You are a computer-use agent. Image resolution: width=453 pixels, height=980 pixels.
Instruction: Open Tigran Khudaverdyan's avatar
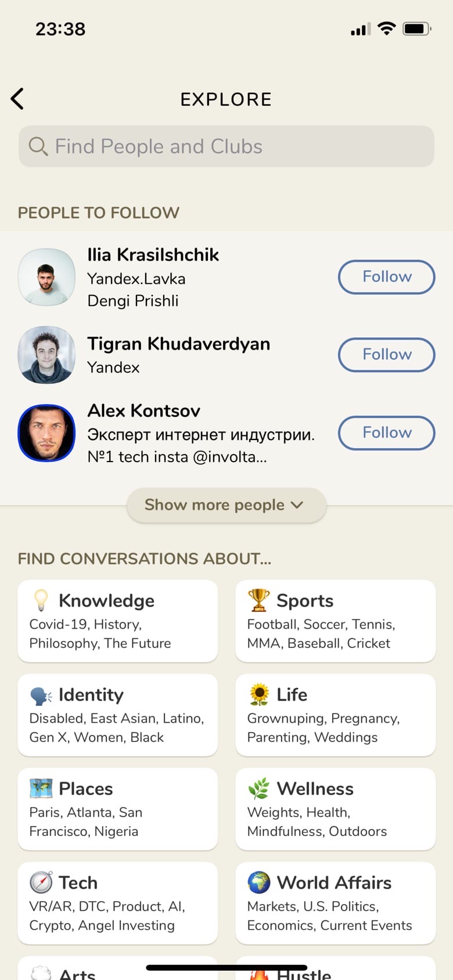tap(46, 355)
